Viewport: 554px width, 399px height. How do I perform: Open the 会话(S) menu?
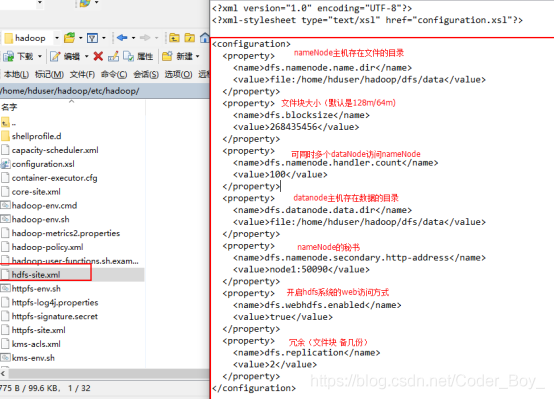tap(146, 75)
